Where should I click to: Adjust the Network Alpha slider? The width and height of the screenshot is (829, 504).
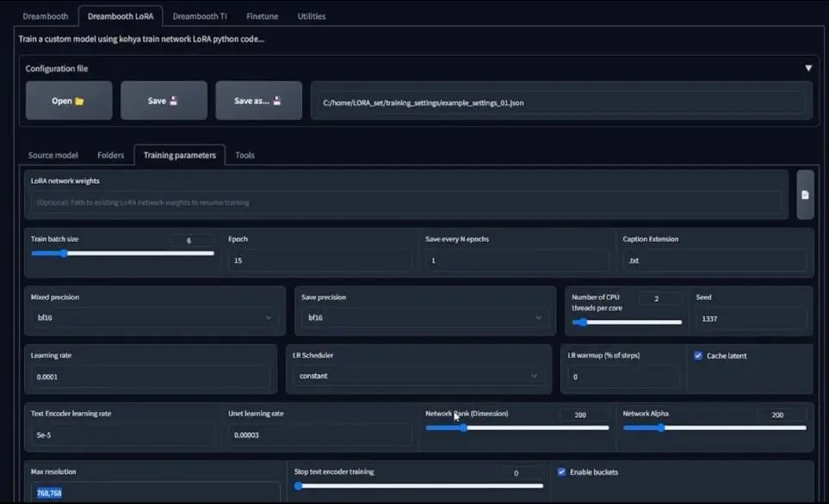pos(715,428)
